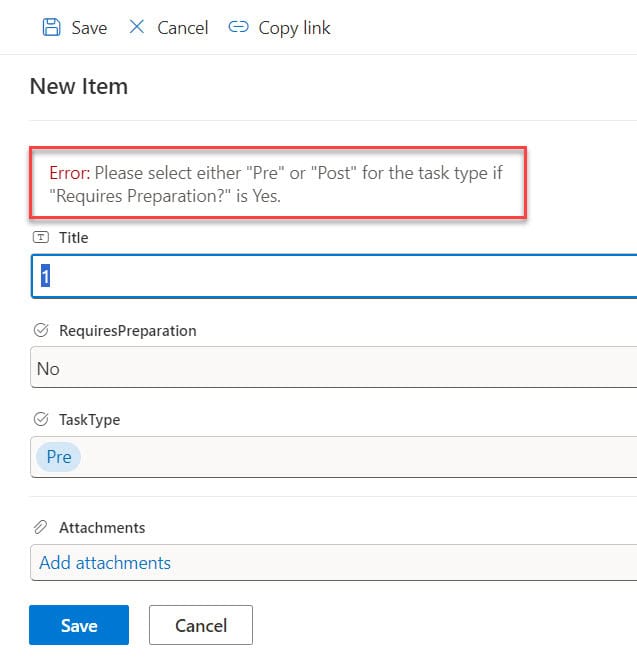Click the Add attachments link
Screen dimensions: 637x659
tap(105, 563)
